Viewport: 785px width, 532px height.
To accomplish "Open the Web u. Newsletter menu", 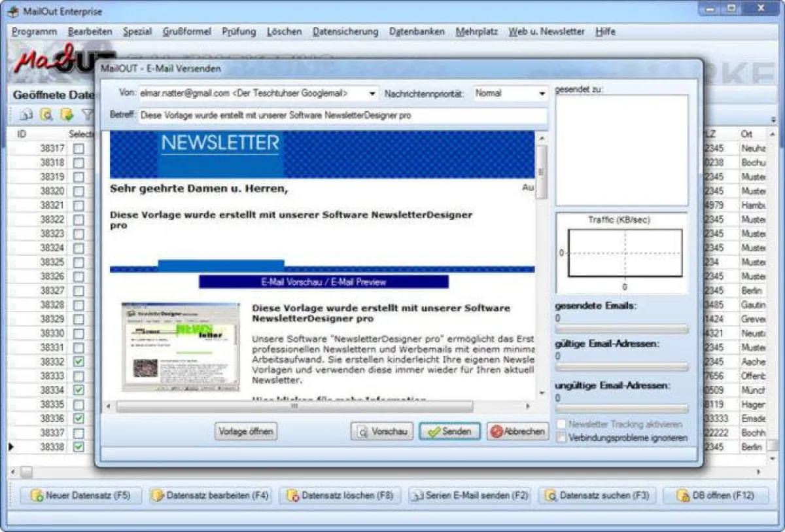I will pos(546,31).
